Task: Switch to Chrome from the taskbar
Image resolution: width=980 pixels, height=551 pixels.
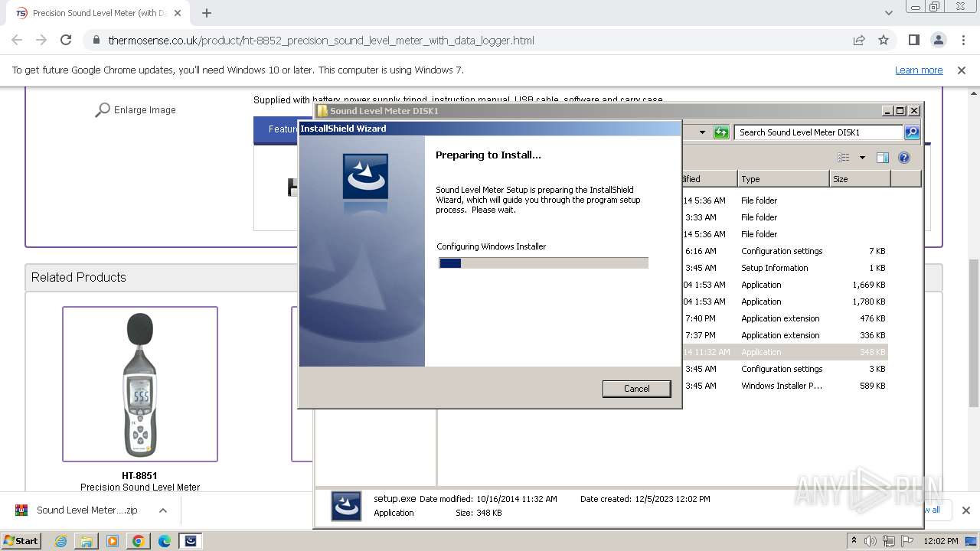Action: [139, 540]
